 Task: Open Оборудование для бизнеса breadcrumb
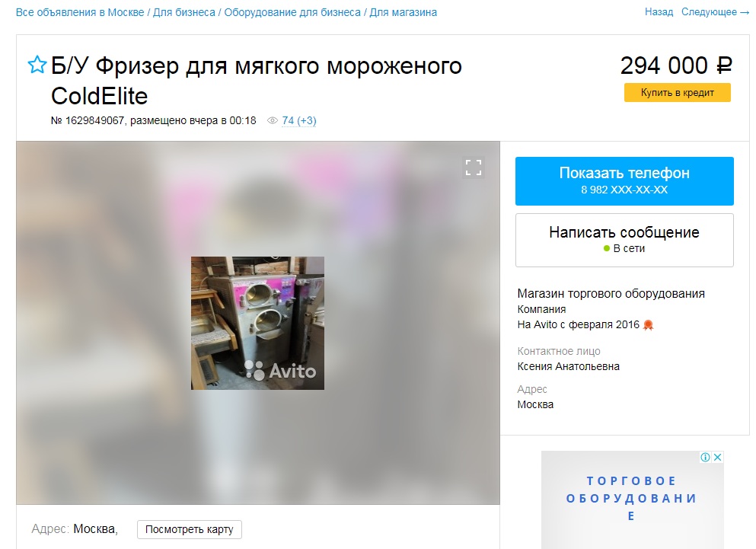tap(292, 12)
